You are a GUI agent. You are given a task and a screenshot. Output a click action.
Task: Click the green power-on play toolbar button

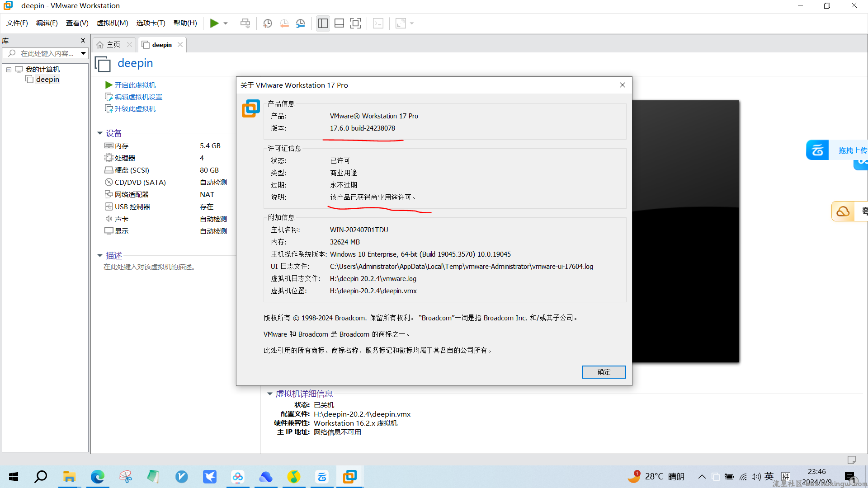(x=214, y=23)
